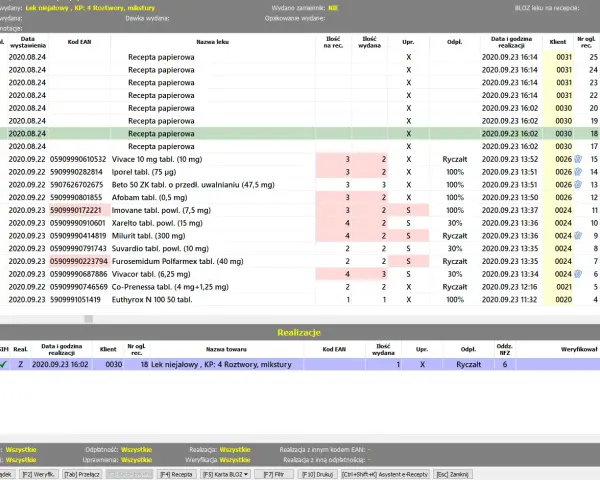Screen dimensions: 600x480
Task: Select the Co-Prenessa tabl. row
Action: (300, 287)
